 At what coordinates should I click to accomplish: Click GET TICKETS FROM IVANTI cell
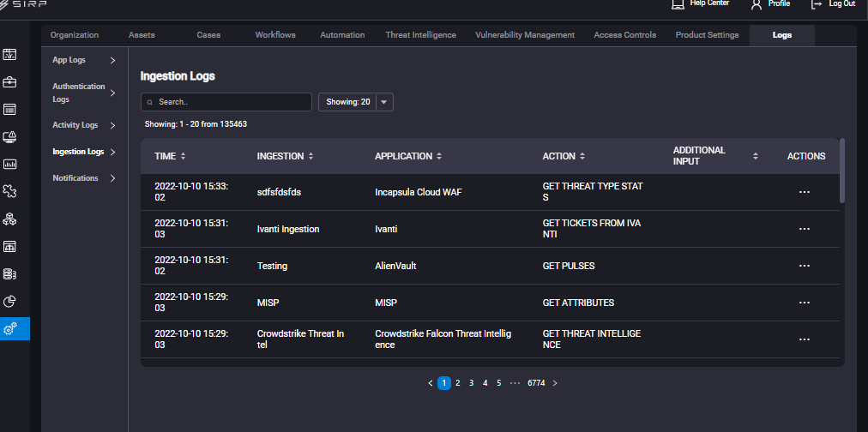pos(592,229)
